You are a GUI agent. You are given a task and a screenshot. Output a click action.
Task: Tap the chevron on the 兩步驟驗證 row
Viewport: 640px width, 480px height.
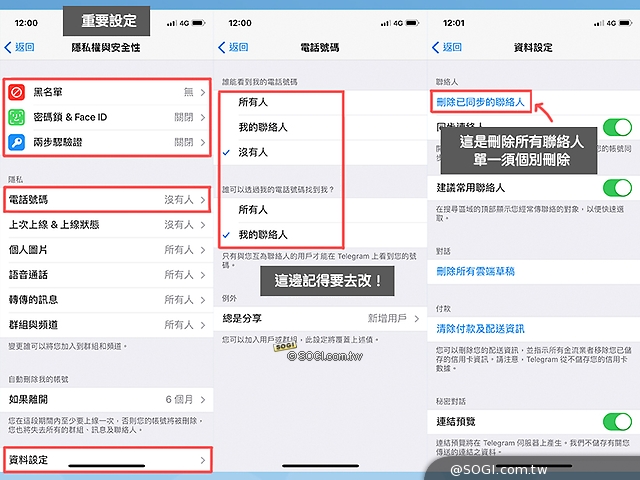[203, 142]
